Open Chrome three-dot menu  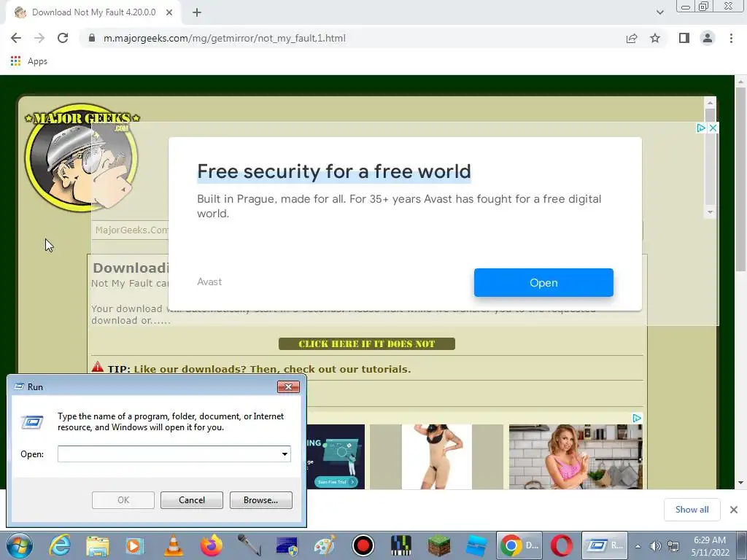(x=731, y=38)
